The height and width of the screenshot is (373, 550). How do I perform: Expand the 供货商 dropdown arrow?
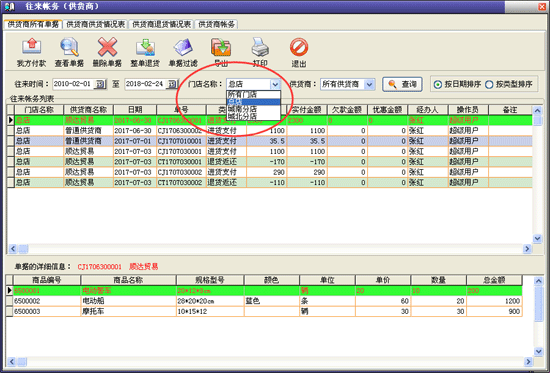[x=369, y=84]
